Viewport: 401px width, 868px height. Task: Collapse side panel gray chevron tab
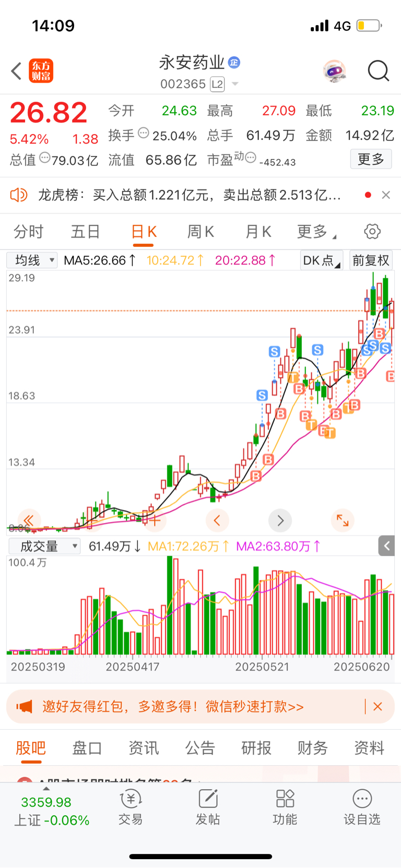coord(386,546)
